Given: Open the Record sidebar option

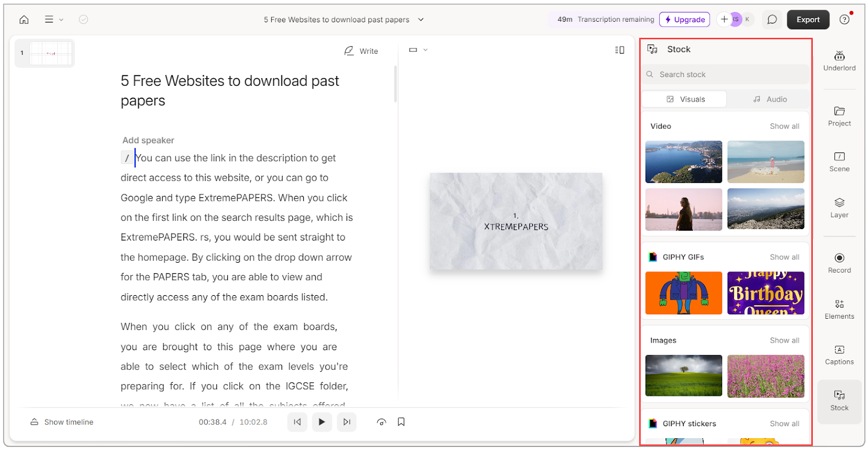Looking at the screenshot, I should (x=839, y=263).
